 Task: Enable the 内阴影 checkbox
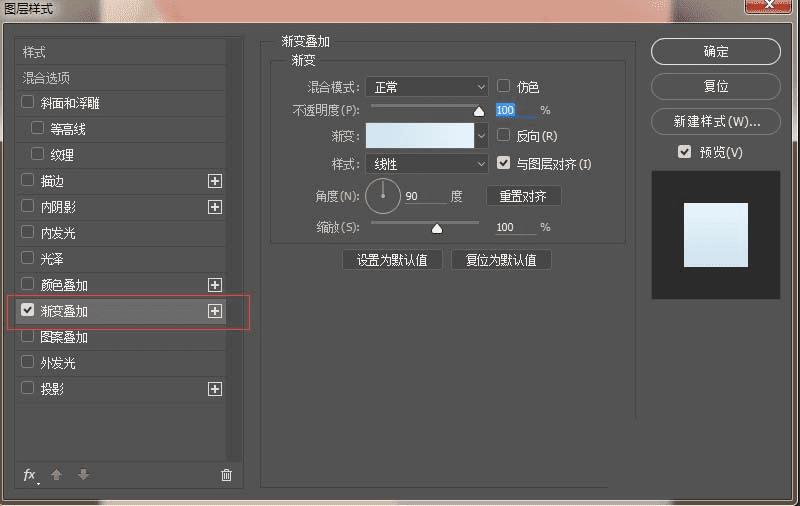(28, 206)
